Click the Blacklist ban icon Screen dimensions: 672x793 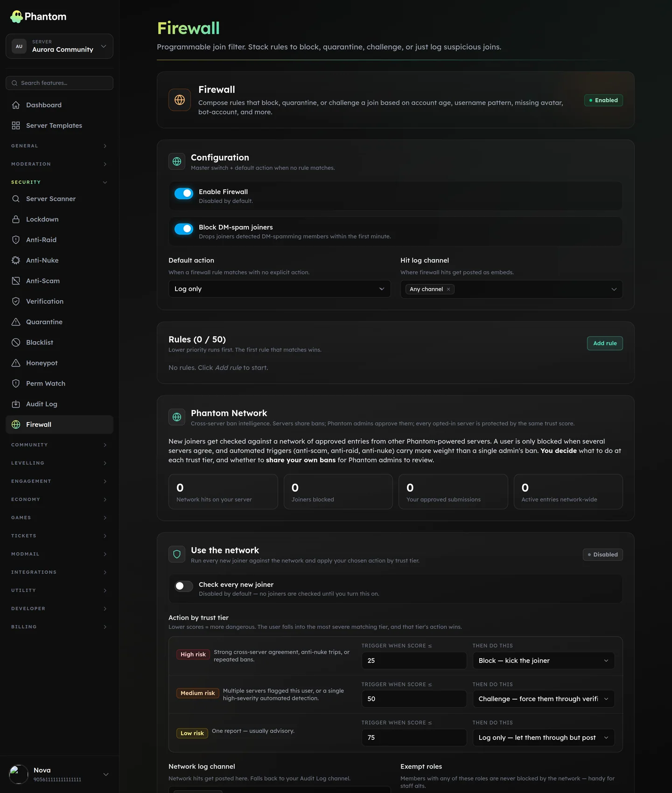pos(16,342)
